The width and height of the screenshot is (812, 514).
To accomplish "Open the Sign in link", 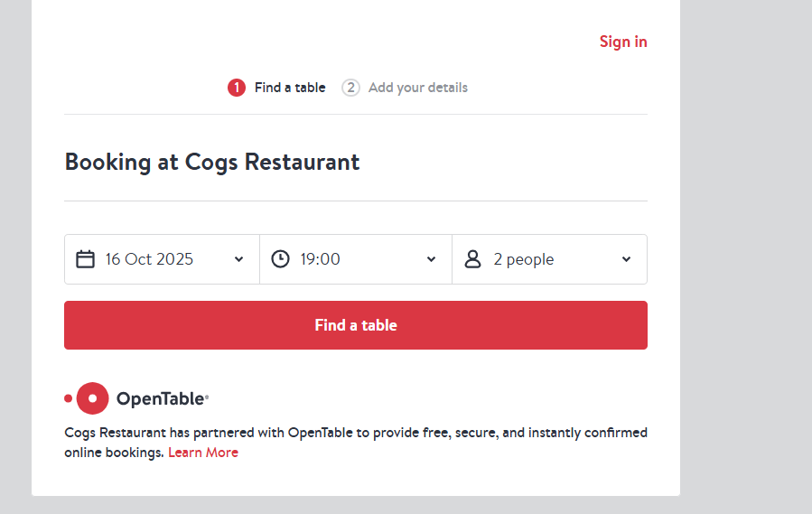I will click(x=623, y=42).
